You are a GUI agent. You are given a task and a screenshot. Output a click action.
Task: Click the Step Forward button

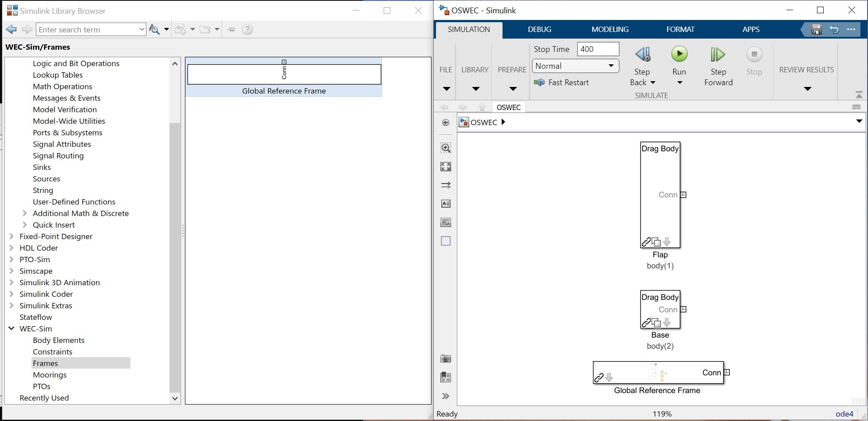point(718,67)
